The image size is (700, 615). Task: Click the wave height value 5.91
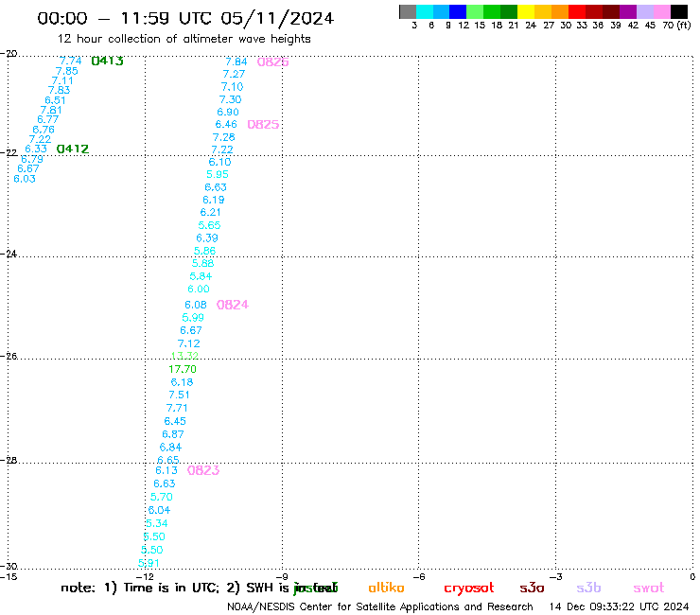pos(149,563)
